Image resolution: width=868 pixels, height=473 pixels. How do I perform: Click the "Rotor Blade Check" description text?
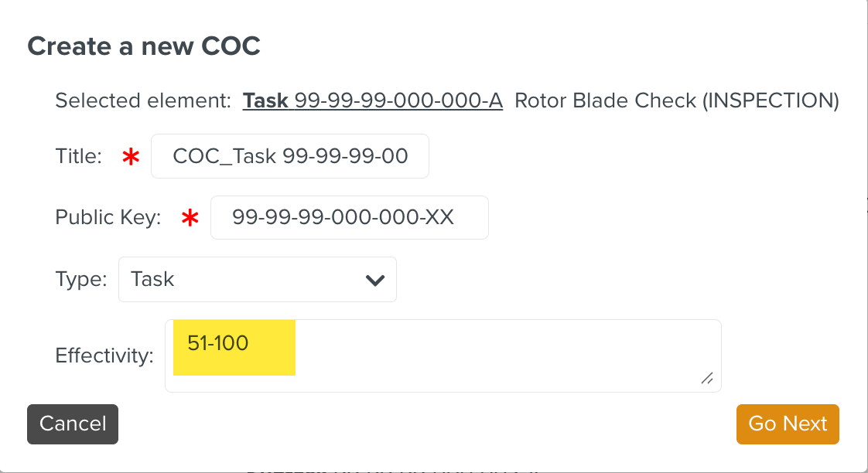[605, 100]
